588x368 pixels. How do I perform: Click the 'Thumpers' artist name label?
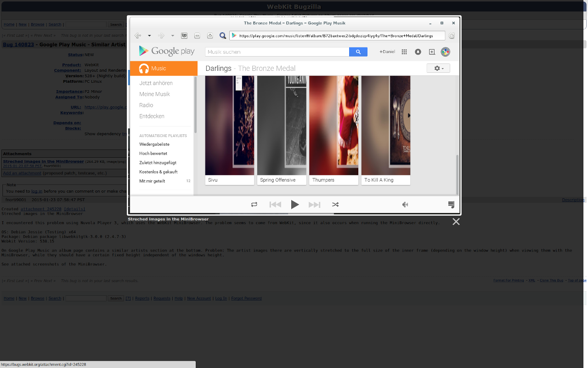[323, 180]
